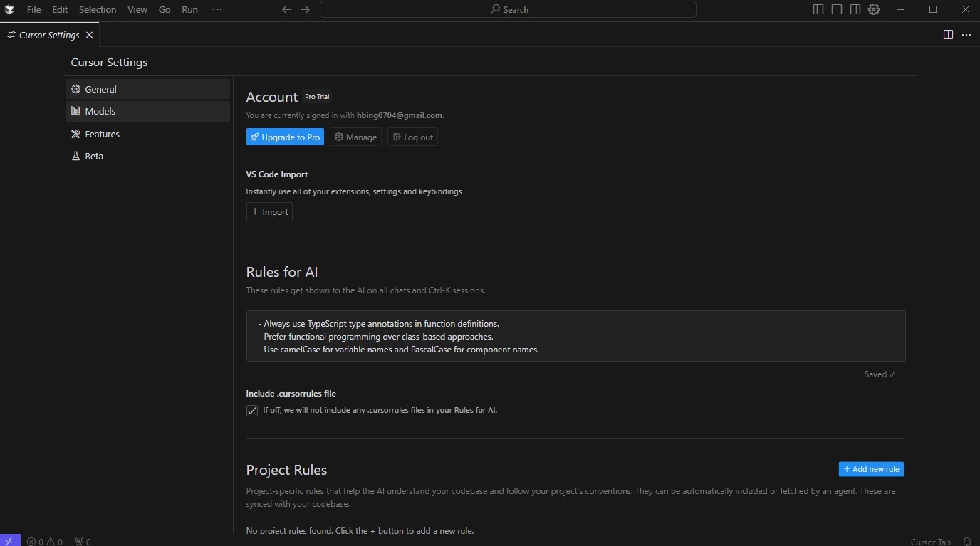Open settings via title bar gear icon
The image size is (980, 546).
[x=874, y=9]
